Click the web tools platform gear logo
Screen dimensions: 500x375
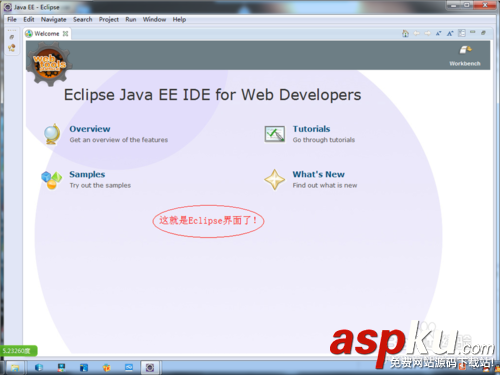pos(49,64)
